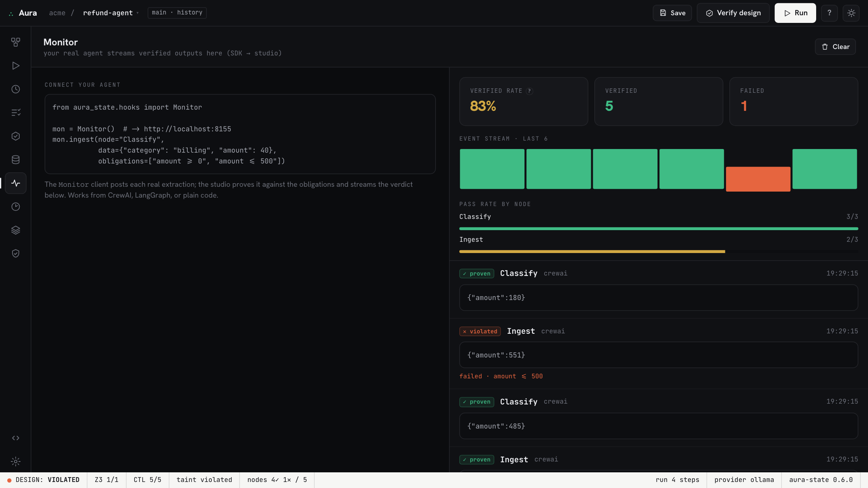868x488 pixels.
Task: Select the {"amount":551} output box
Action: click(x=659, y=355)
